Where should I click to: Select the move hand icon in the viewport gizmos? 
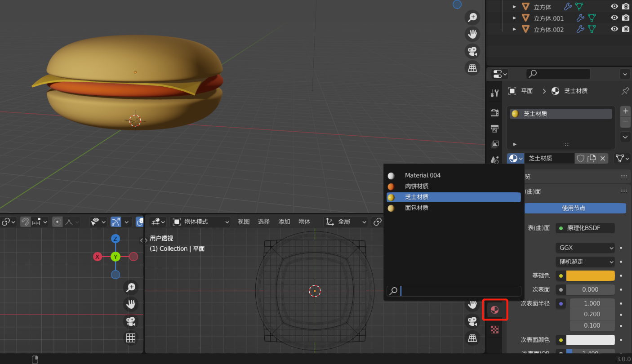coord(472,34)
